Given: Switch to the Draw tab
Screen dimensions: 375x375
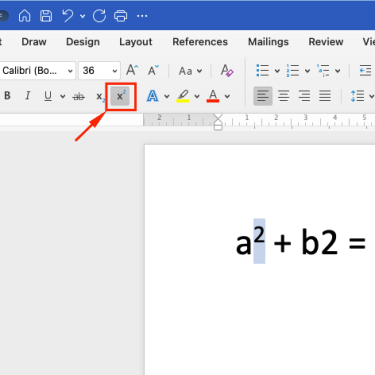Looking at the screenshot, I should pos(34,42).
